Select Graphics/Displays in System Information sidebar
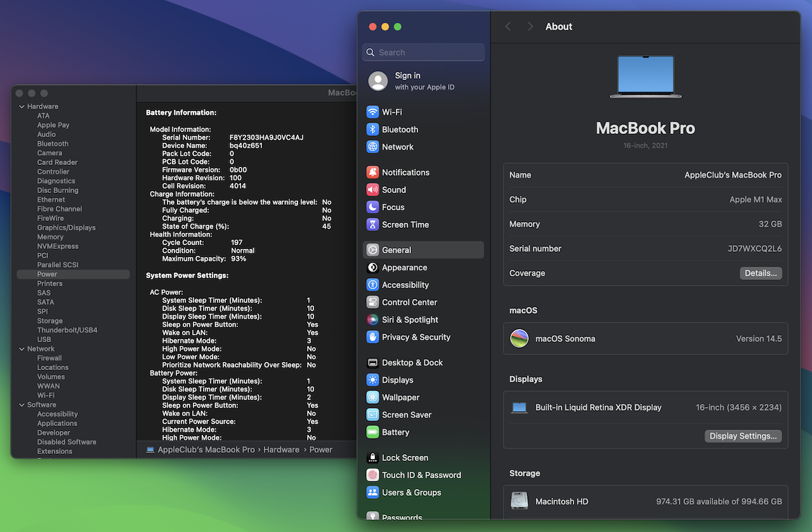Viewport: 812px width, 532px height. pos(66,227)
